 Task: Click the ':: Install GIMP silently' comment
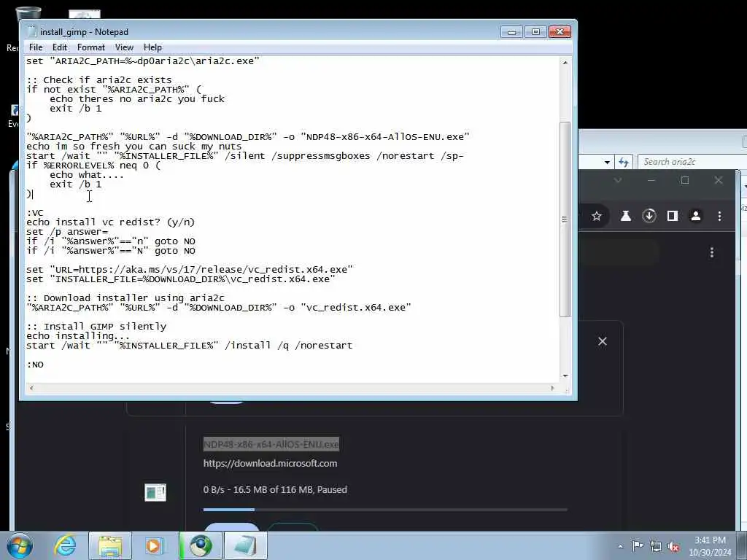click(x=97, y=327)
